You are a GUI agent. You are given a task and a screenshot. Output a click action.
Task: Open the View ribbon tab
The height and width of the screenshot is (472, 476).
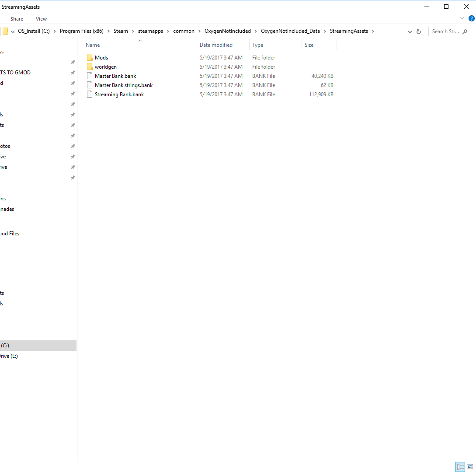tap(41, 19)
